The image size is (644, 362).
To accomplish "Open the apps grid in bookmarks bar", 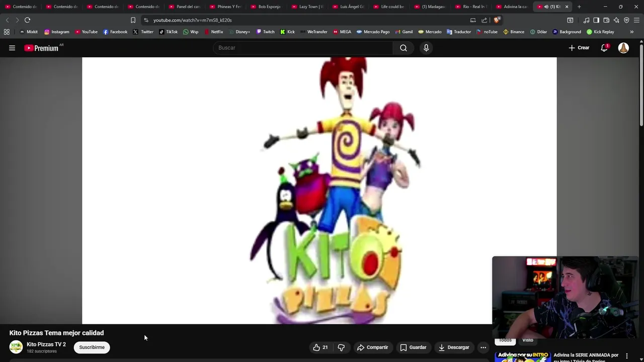I will point(7,32).
